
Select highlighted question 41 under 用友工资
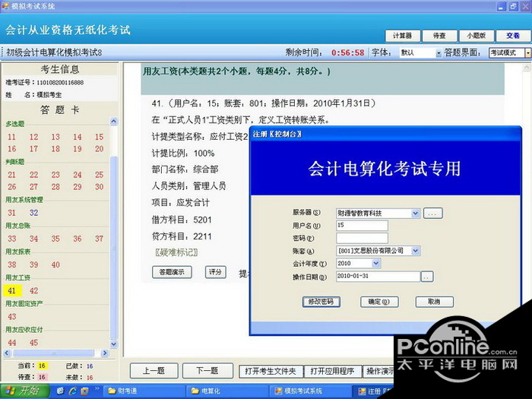(12, 291)
